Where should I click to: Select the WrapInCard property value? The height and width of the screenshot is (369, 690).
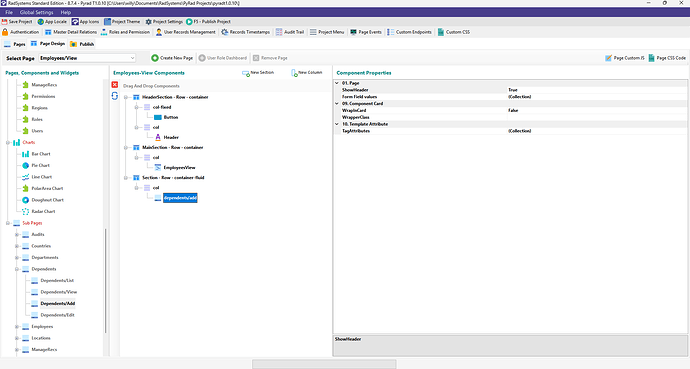coord(596,110)
